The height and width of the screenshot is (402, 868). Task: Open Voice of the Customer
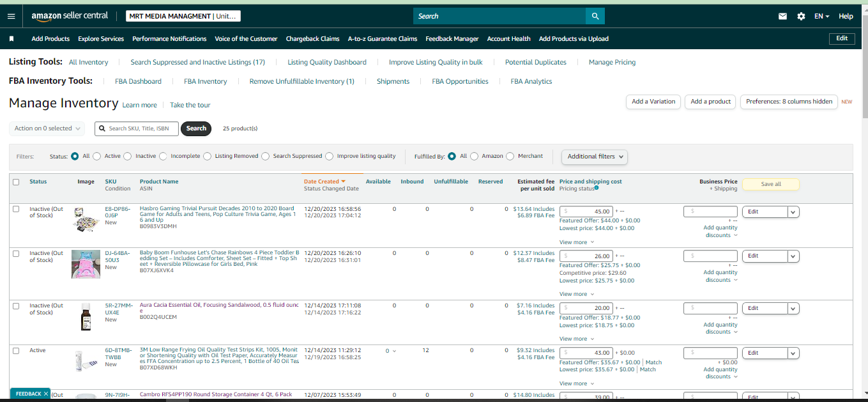coord(246,39)
